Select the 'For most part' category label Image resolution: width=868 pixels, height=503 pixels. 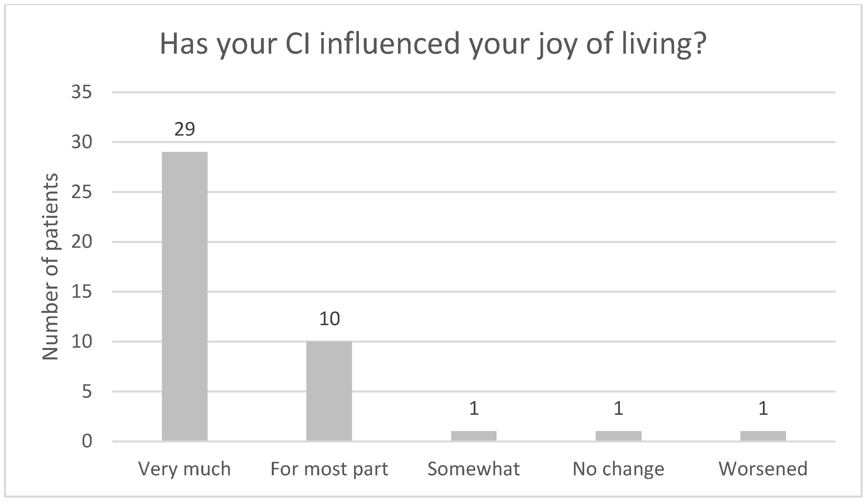(329, 469)
